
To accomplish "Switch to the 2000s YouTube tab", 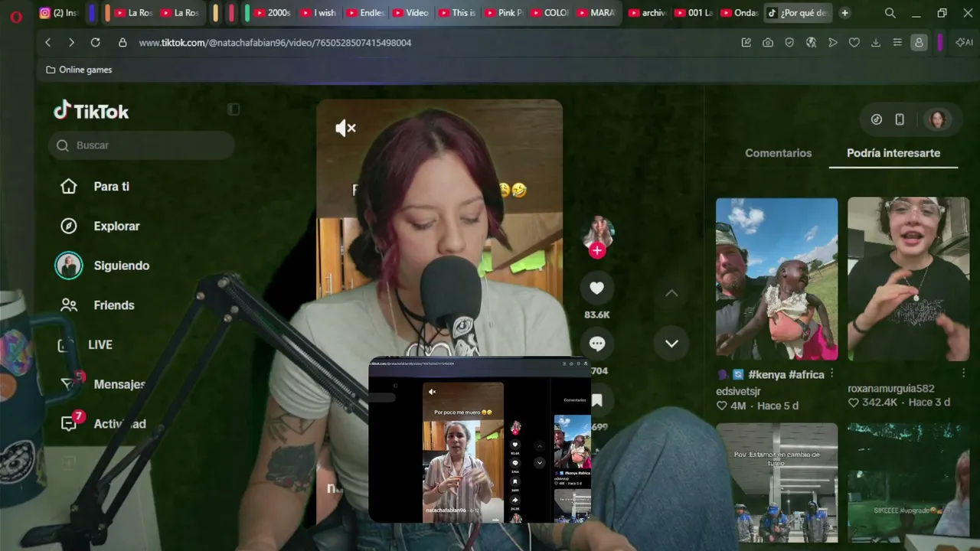I will [273, 13].
